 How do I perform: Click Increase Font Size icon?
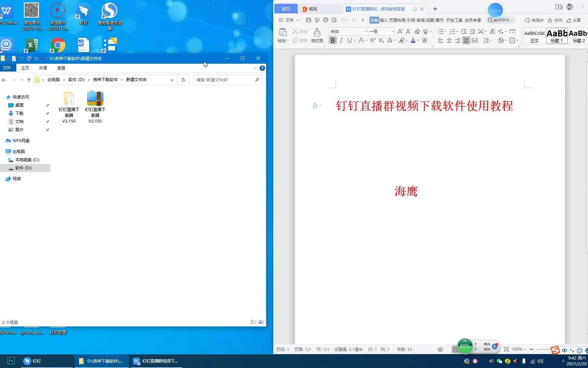point(400,31)
